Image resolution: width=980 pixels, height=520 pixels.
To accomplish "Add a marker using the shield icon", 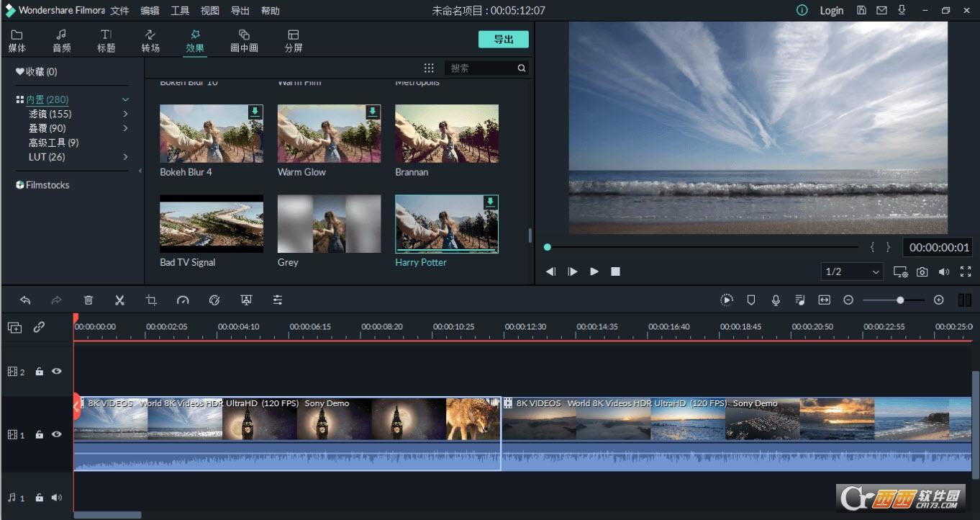I will tap(751, 300).
